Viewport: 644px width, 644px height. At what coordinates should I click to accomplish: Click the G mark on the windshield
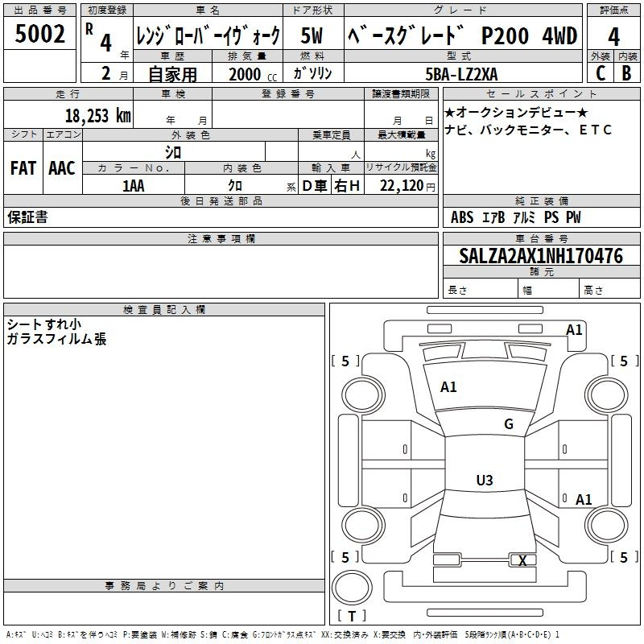coord(509,424)
